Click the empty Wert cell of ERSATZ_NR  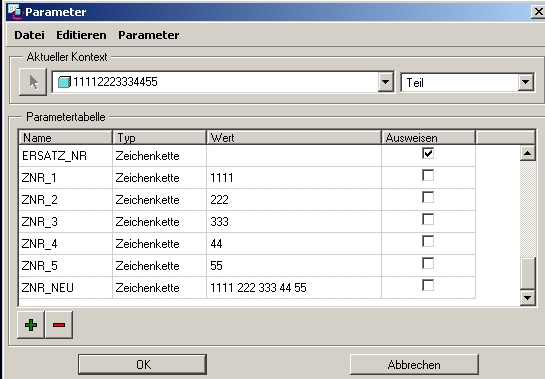(294, 156)
